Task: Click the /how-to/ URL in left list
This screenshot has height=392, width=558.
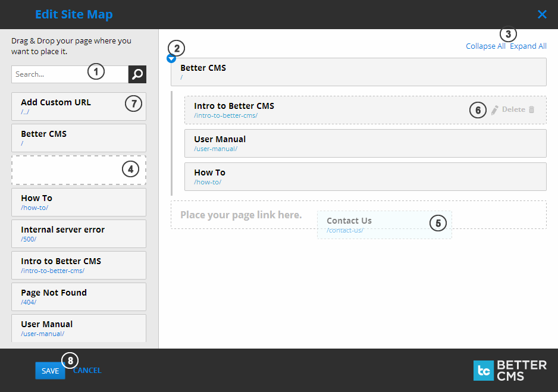Action: pos(35,208)
